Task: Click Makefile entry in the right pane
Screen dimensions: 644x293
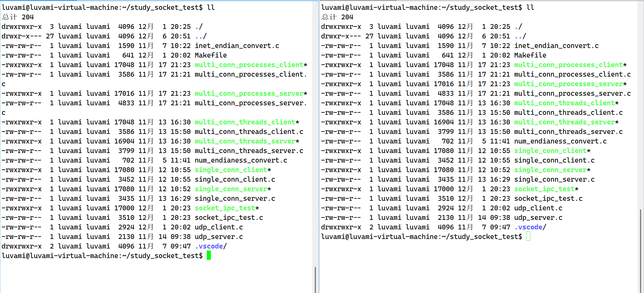Action: (530, 55)
